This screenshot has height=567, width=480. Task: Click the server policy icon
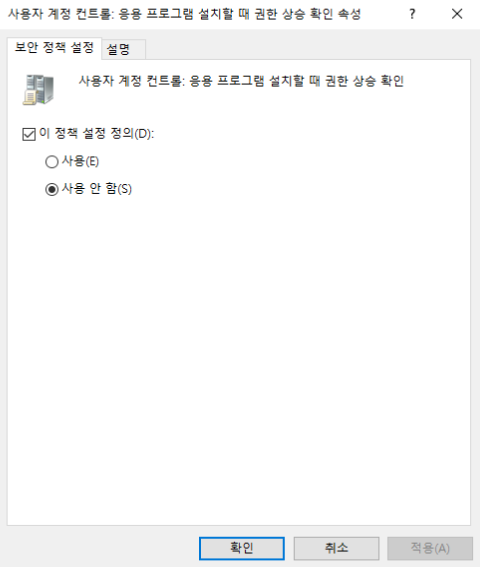click(x=38, y=90)
